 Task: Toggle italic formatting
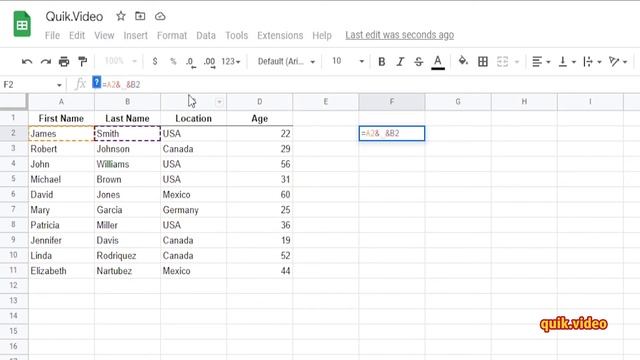coord(400,62)
